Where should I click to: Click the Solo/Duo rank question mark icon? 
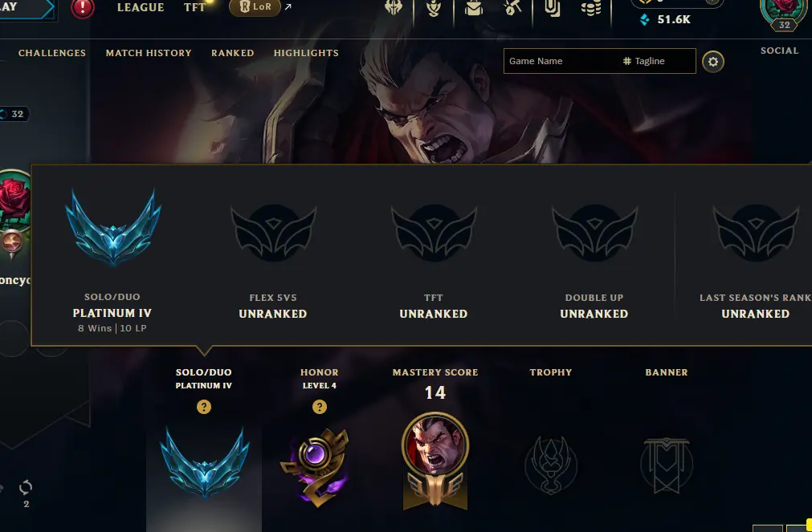[204, 407]
